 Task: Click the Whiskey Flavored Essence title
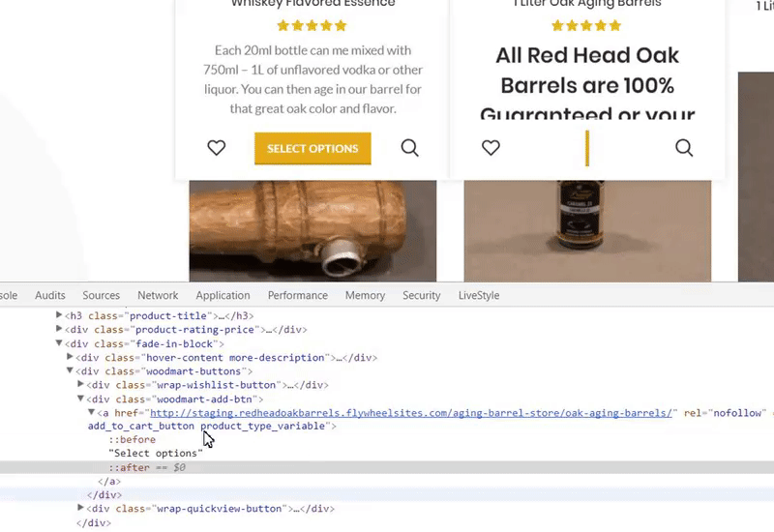click(x=313, y=4)
